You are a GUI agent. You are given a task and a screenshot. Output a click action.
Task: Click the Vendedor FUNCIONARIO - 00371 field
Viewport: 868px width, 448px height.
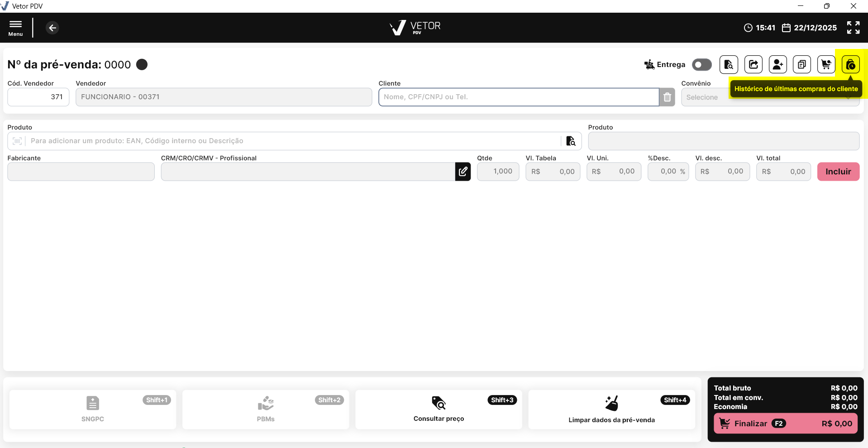[x=224, y=97]
